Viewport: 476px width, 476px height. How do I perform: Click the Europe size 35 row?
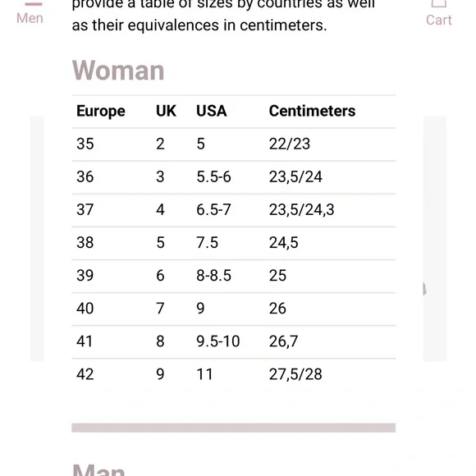(234, 144)
